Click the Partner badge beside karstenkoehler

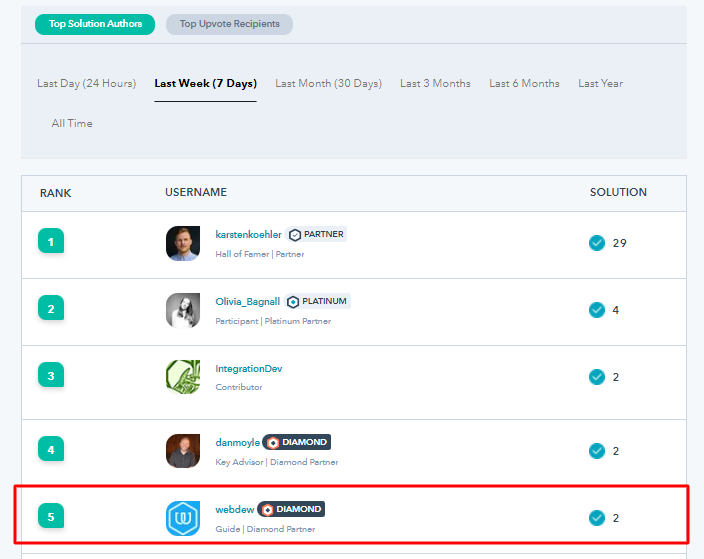(316, 235)
